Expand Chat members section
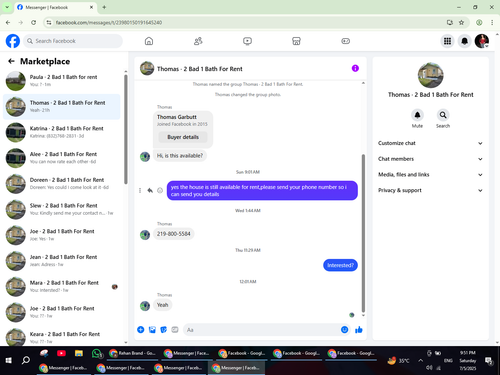500x375 pixels. click(x=430, y=159)
